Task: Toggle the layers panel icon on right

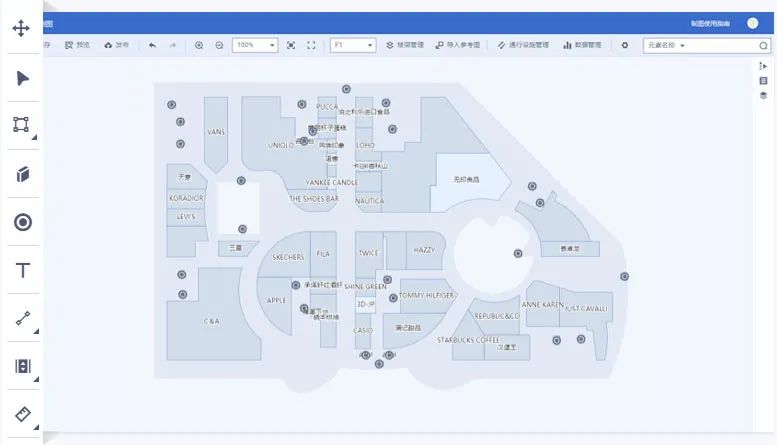Action: [x=763, y=96]
